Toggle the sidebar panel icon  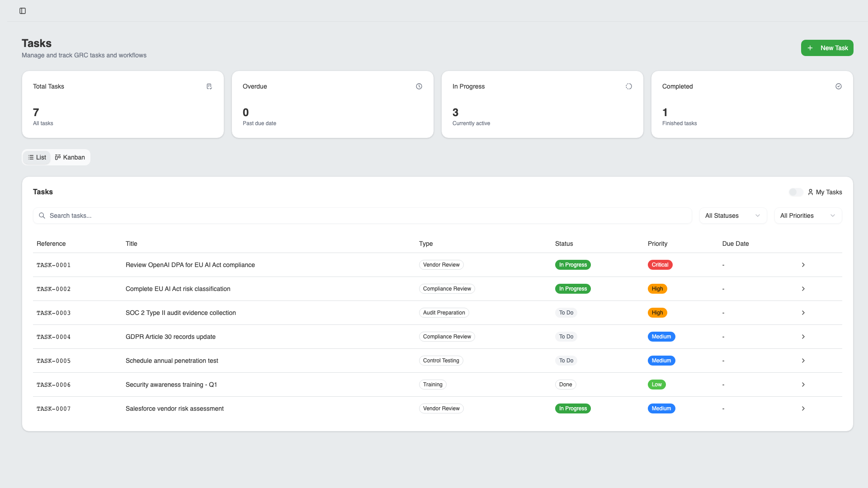point(23,11)
